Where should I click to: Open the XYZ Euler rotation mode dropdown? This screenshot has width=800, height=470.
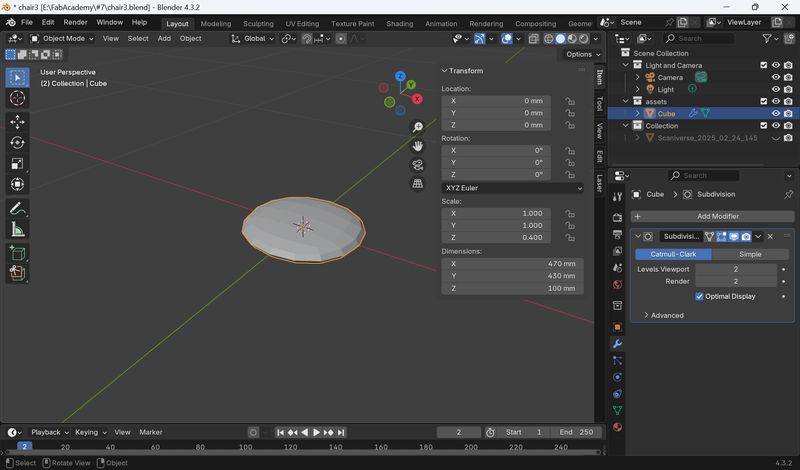pos(513,188)
